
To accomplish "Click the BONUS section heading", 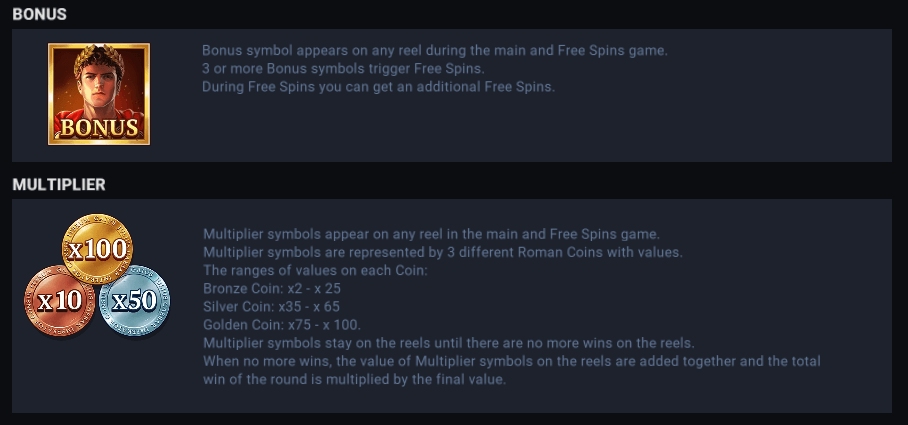I will tap(40, 15).
